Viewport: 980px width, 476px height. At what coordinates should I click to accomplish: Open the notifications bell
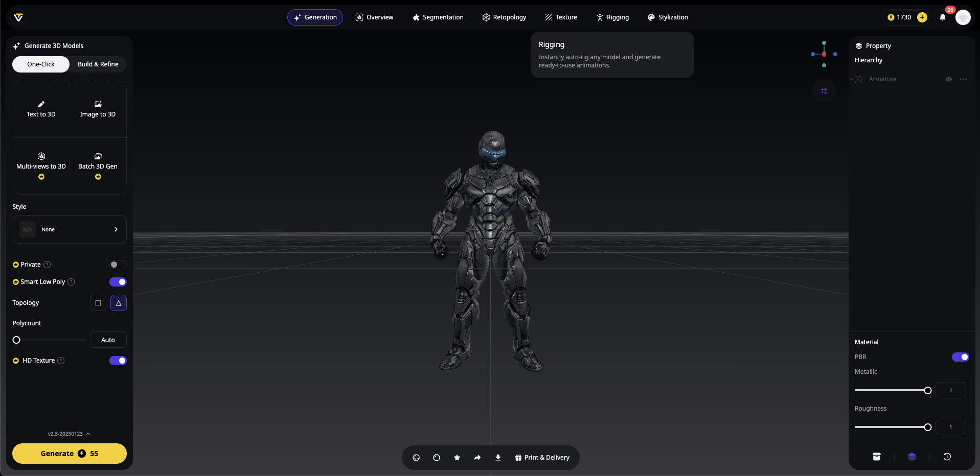point(943,17)
